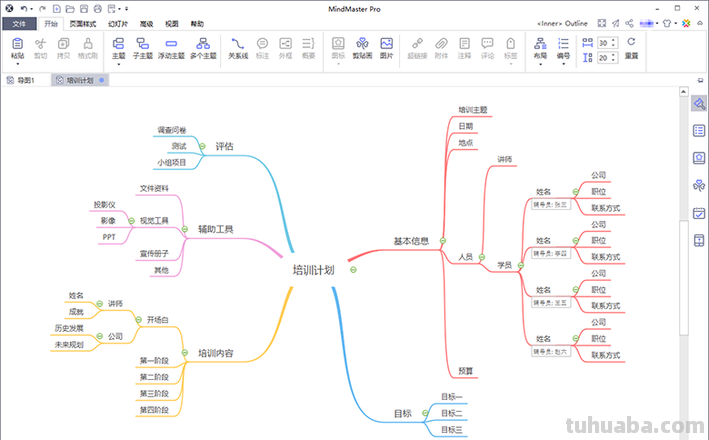Click the 注释 (Note) icon
Viewport: 709px width, 440px height.
tap(464, 44)
